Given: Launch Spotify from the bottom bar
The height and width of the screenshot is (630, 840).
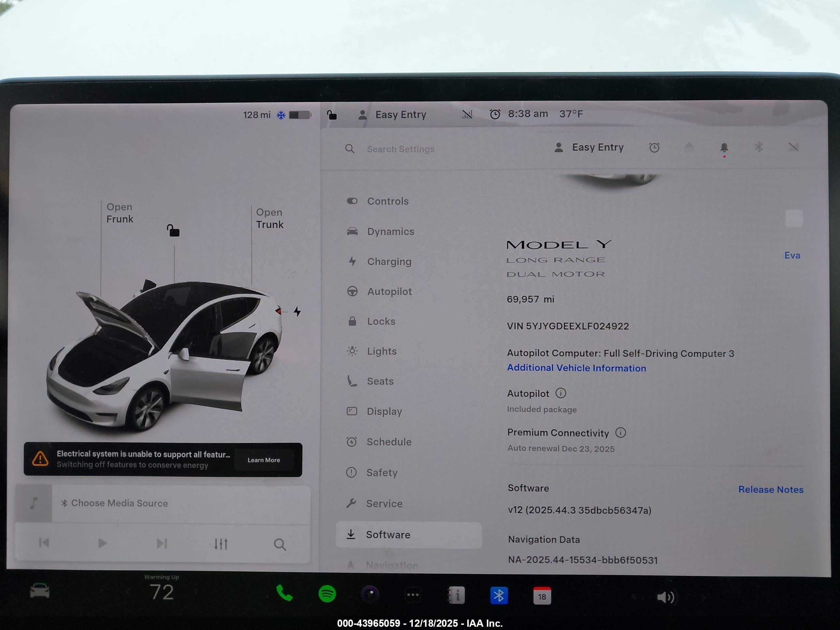Looking at the screenshot, I should click(x=327, y=594).
